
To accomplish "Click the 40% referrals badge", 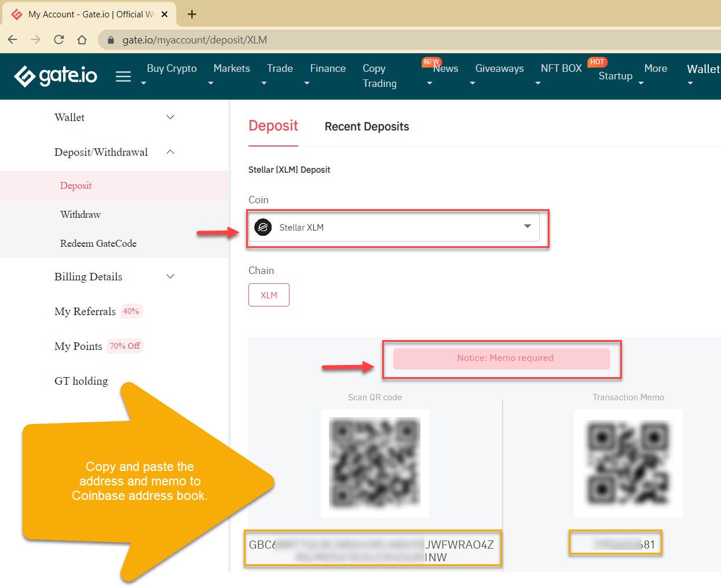I will pos(131,311).
